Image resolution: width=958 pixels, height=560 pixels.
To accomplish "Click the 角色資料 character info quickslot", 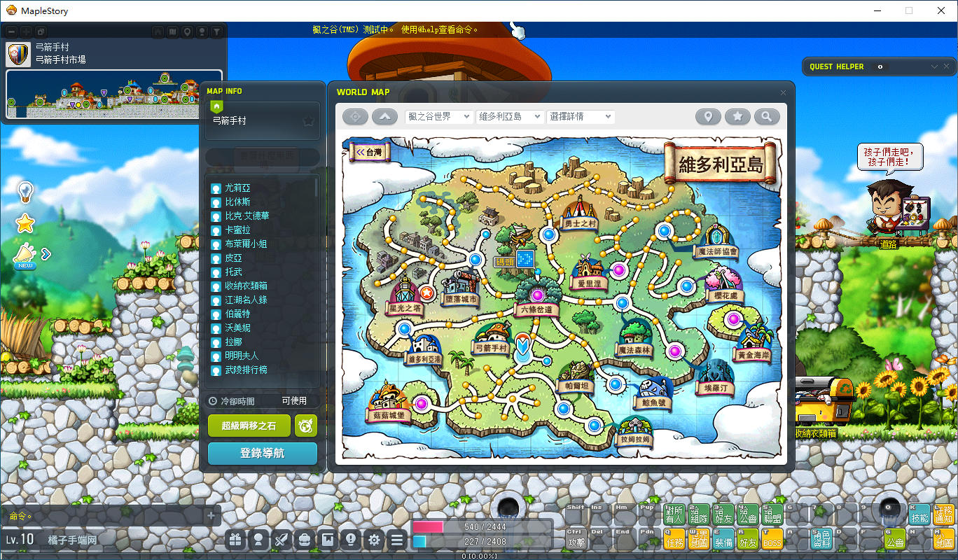I will tap(821, 538).
